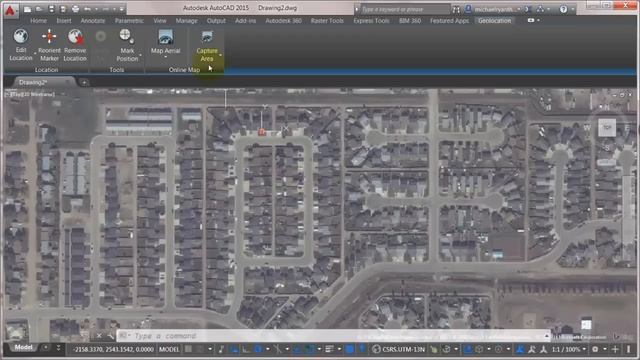Click the ViewCube TOP face
This screenshot has height=360, width=640.
607,127
